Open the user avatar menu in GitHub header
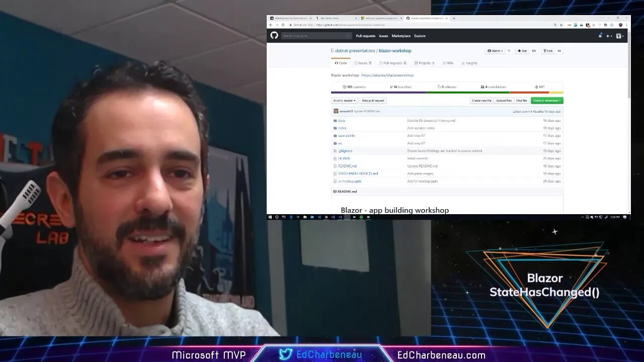Viewport: 644px width, 362px height. point(620,36)
